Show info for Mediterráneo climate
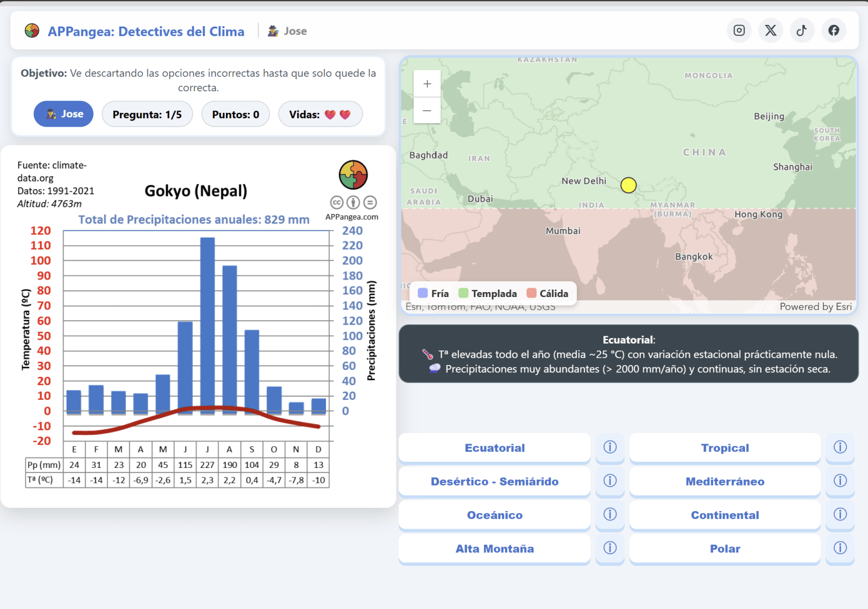 click(840, 481)
